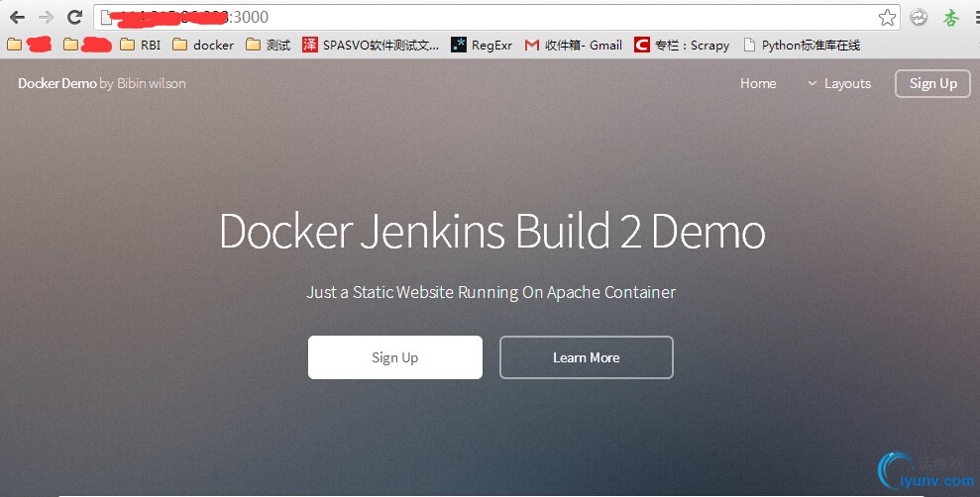
Task: Open the Gmail 收件箱 bookmark
Action: [573, 45]
